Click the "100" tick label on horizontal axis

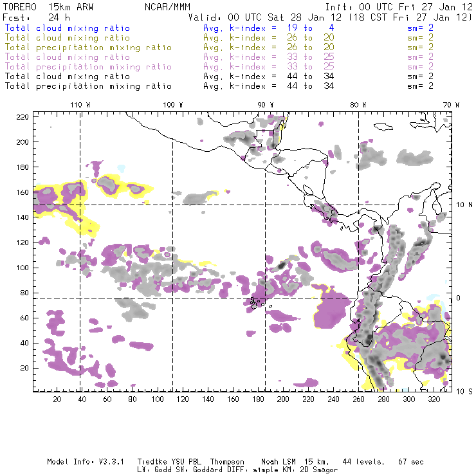tap(158, 399)
